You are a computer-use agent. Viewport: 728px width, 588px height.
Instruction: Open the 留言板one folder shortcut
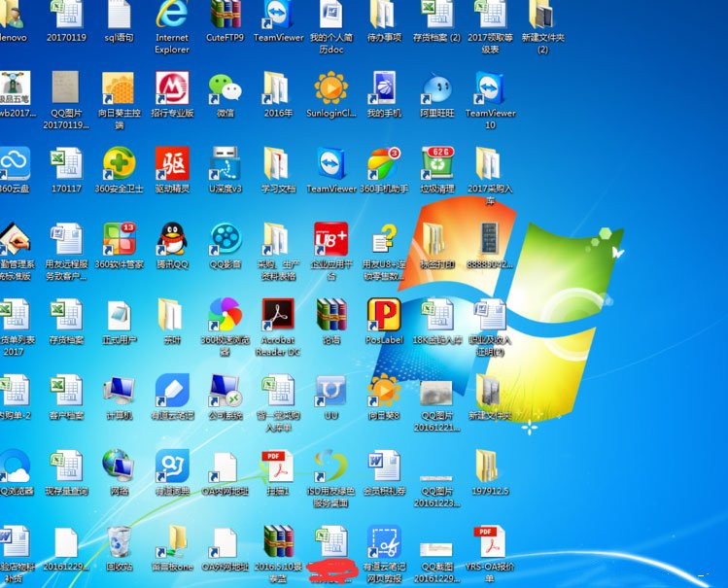172,548
